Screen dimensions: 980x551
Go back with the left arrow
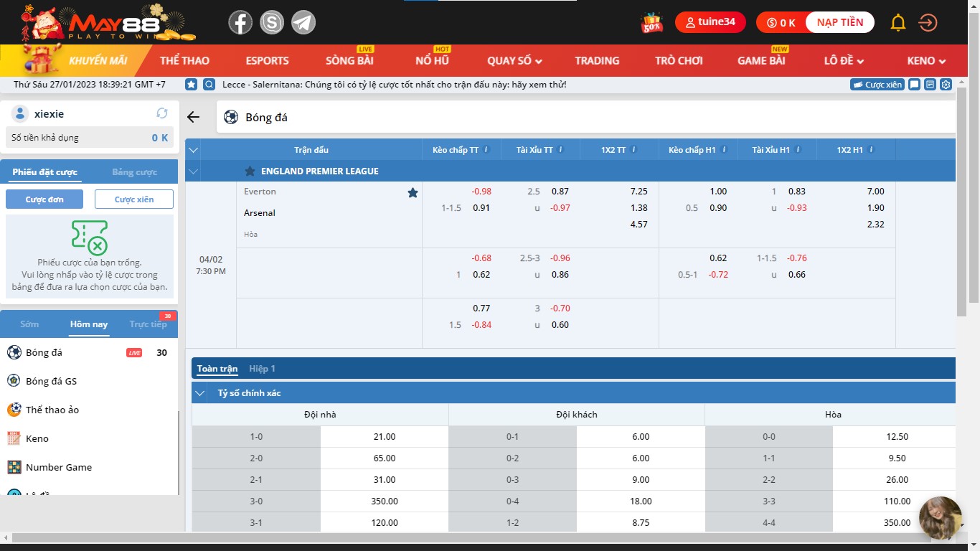point(193,117)
